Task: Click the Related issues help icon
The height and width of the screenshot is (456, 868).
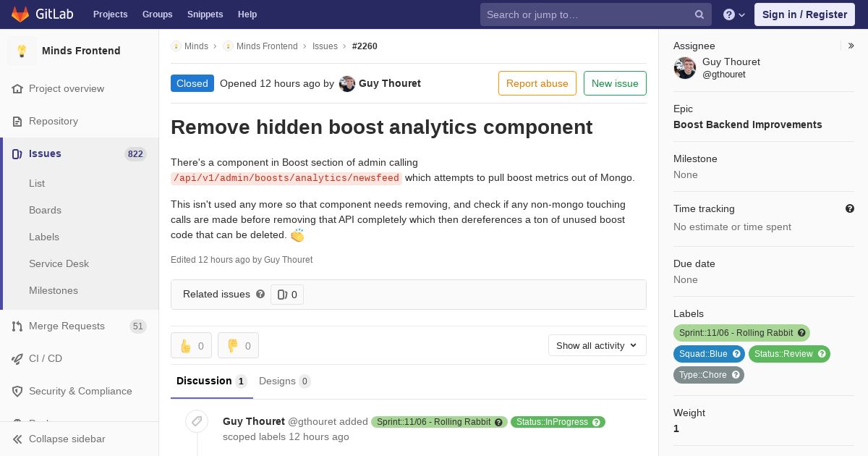Action: [x=260, y=294]
